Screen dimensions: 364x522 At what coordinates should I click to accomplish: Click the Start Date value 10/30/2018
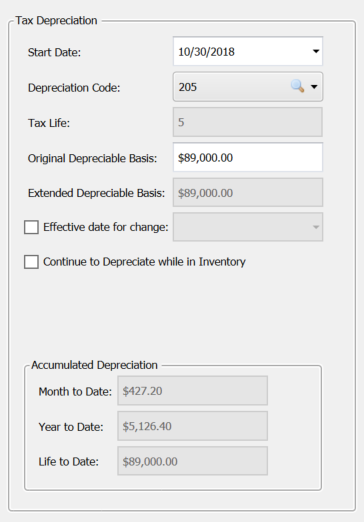(206, 52)
